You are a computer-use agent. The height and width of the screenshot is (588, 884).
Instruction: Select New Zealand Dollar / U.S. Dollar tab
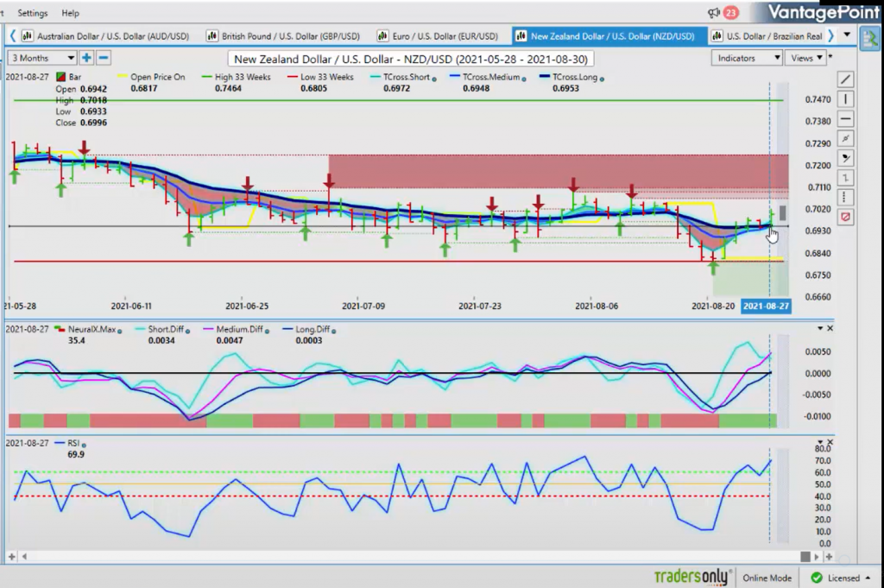coord(609,36)
